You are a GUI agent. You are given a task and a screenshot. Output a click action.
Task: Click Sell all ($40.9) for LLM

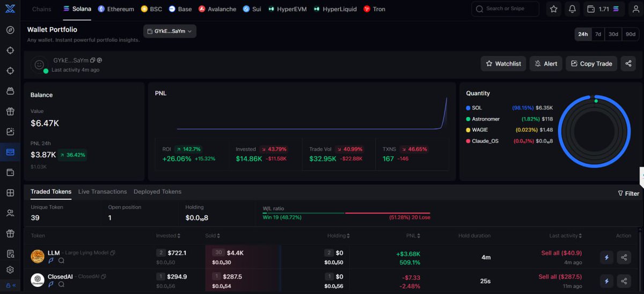coord(561,253)
